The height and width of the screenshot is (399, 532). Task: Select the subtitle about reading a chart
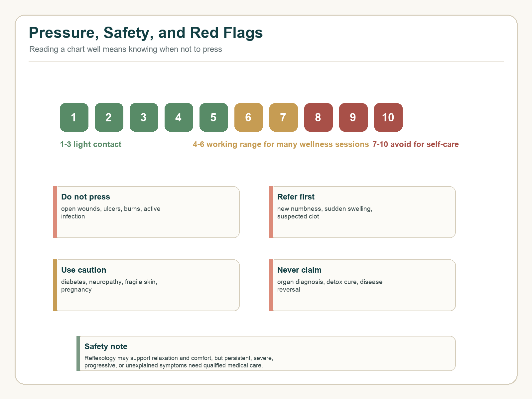pos(126,49)
